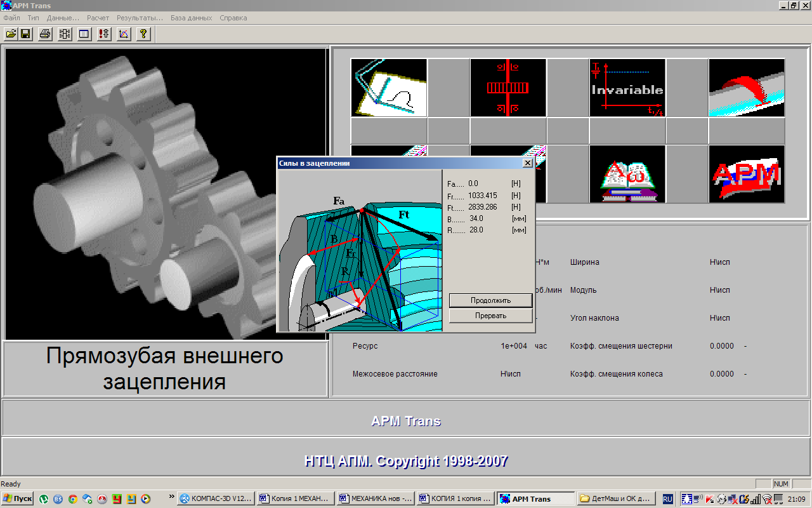Click the transmission type gear toolbar icon
This screenshot has width=812, height=508.
(65, 34)
